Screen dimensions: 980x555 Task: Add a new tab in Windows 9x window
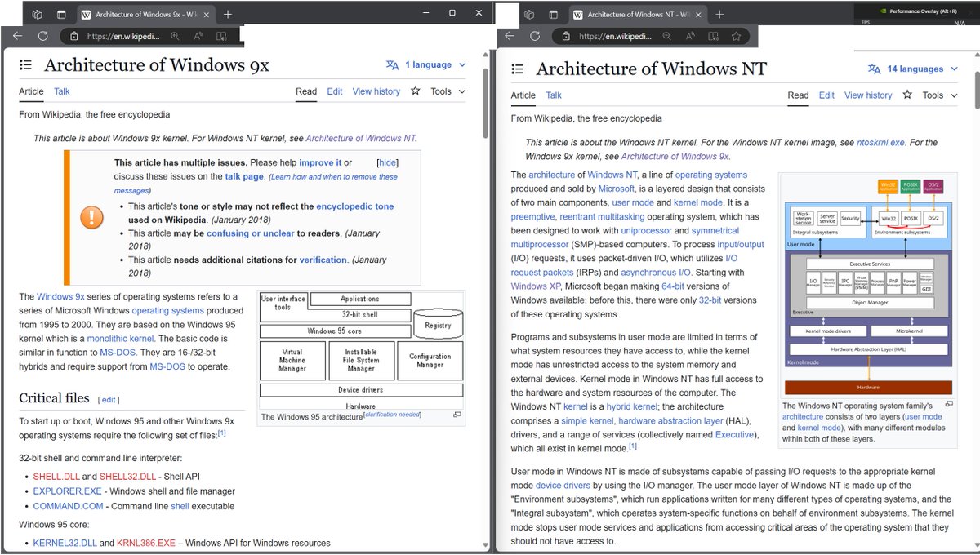coord(227,14)
